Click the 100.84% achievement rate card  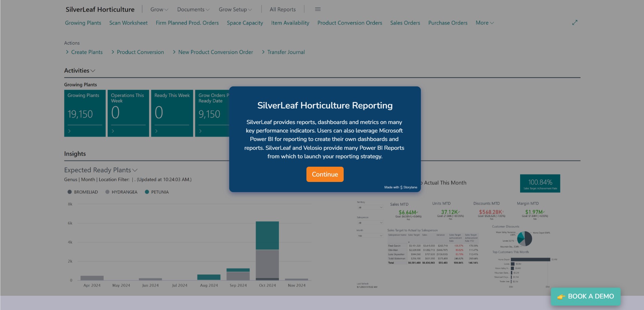540,183
